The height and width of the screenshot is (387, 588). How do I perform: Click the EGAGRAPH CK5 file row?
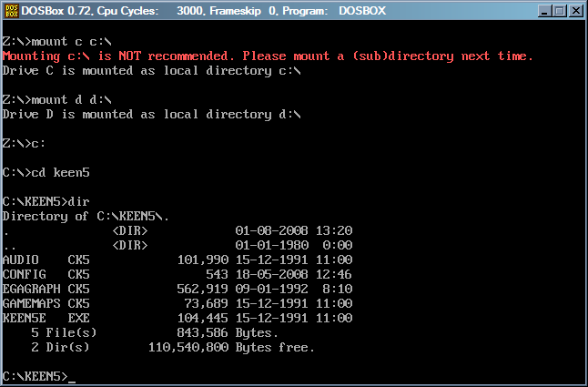177,290
